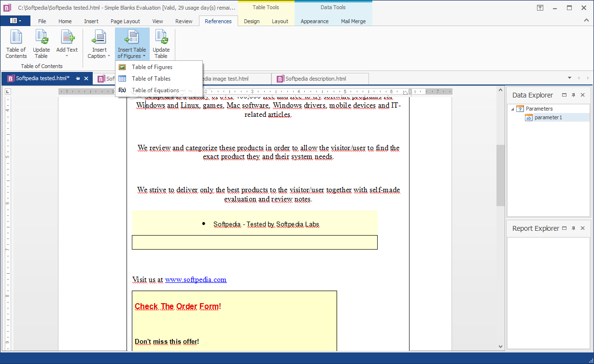Switch to the Page Layout ribbon tab
Viewport: 594px width, 364px height.
(125, 21)
